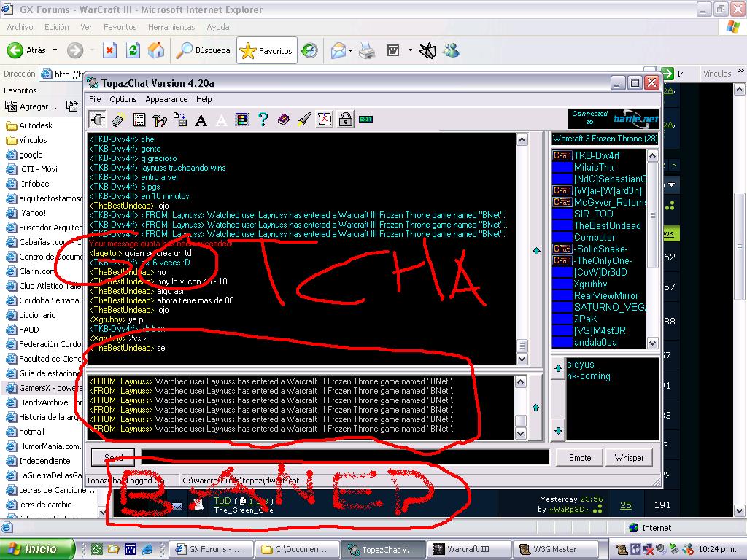Click the chat message input field
Screen dimensions: 747x560
(x=345, y=457)
